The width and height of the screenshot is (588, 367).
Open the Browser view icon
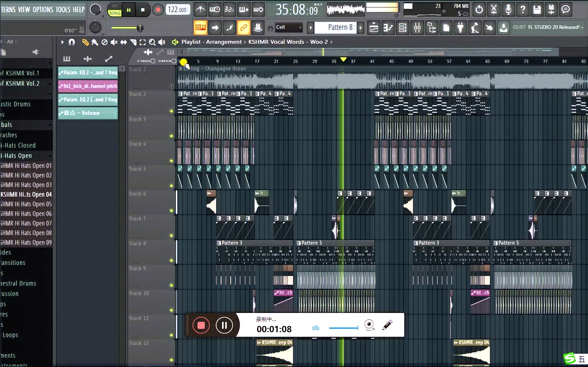click(432, 27)
